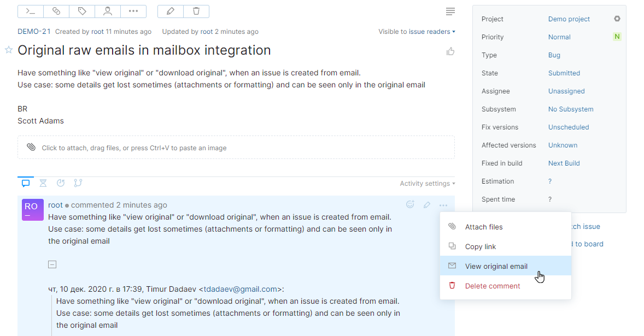This screenshot has width=644, height=336.
Task: Click the assignee person icon in the toolbar
Action: click(107, 11)
